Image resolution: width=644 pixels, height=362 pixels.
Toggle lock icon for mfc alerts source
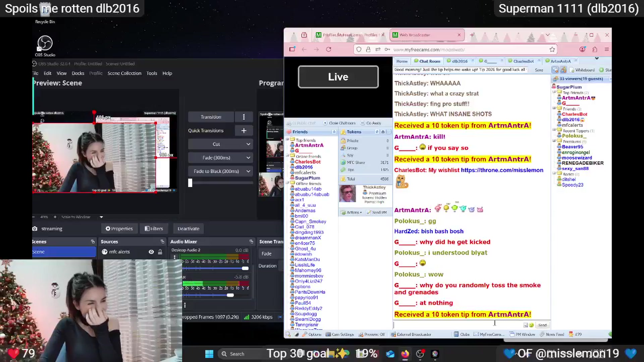click(160, 252)
